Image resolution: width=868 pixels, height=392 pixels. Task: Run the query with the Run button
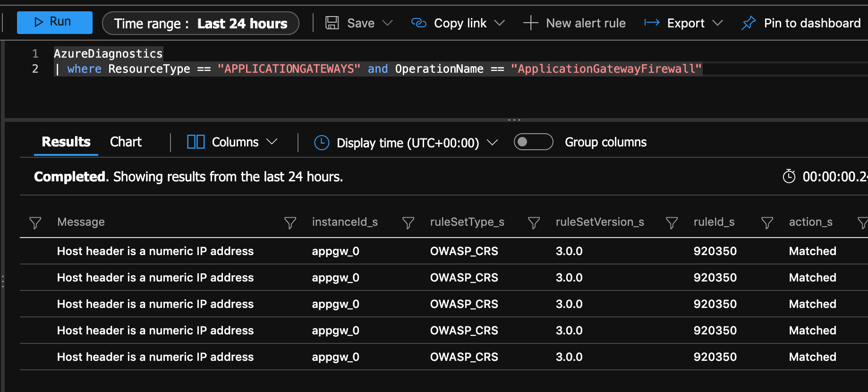click(54, 22)
